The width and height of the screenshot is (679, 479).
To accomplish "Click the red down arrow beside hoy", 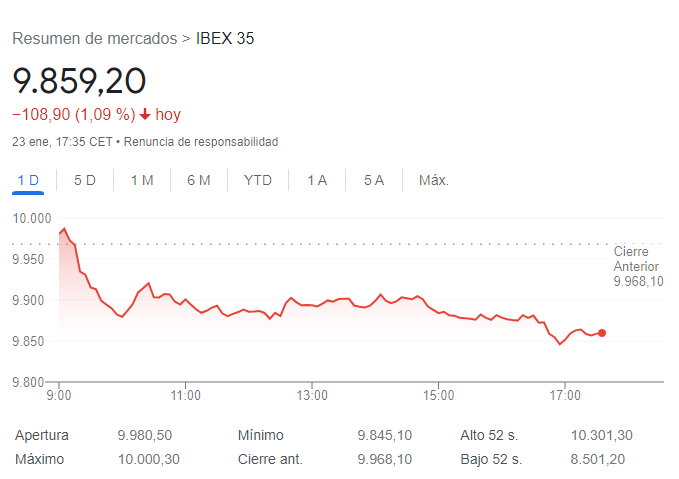I will click(145, 114).
